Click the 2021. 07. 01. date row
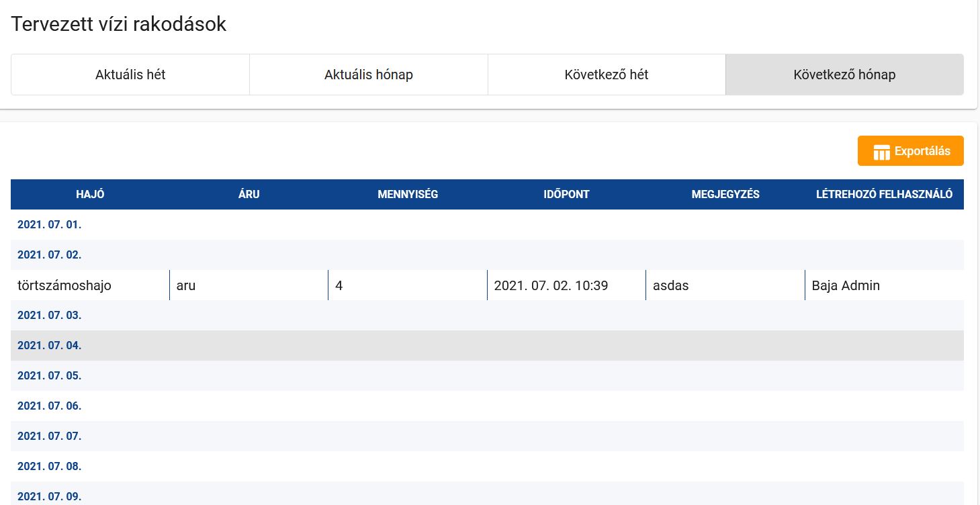 (x=50, y=225)
